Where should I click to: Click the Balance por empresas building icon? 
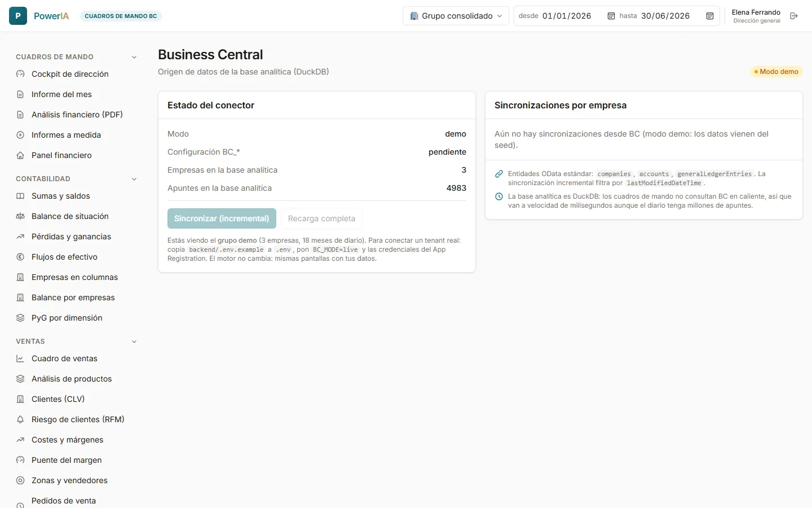point(20,297)
